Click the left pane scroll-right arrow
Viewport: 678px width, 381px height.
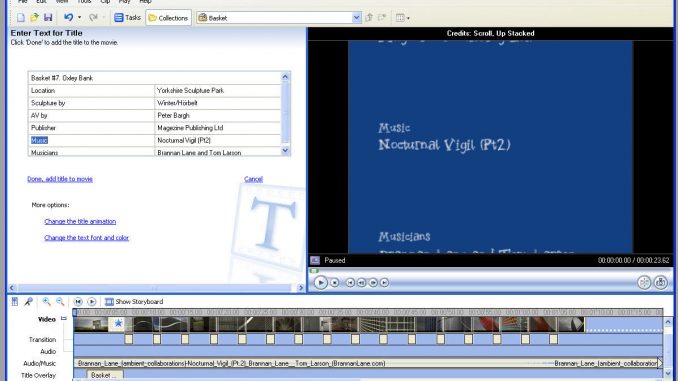point(301,288)
